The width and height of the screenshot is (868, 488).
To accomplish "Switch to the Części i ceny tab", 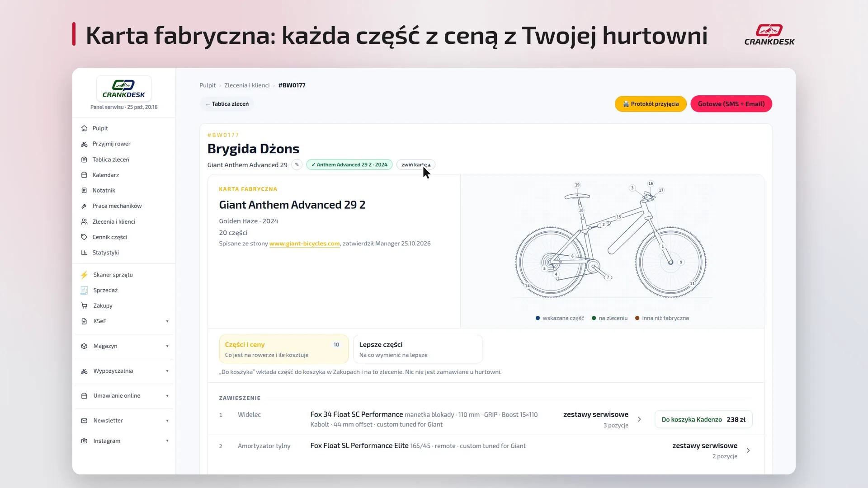I will point(283,349).
